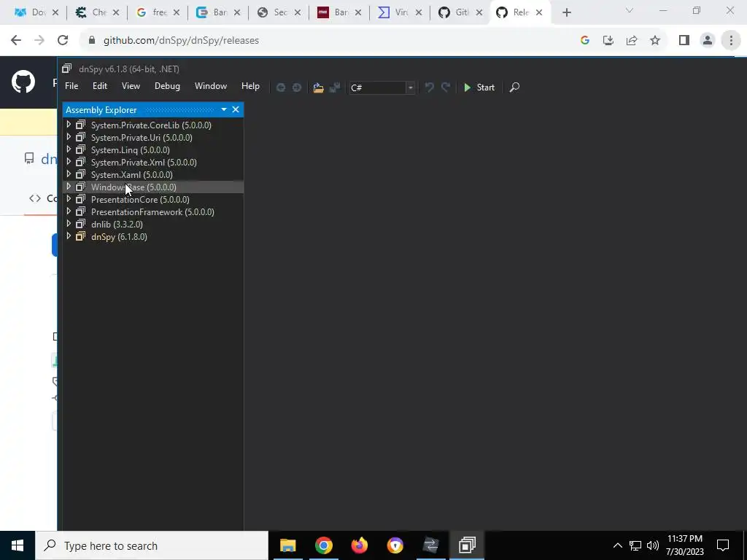Click the GitHub logo in Chrome page

23,82
